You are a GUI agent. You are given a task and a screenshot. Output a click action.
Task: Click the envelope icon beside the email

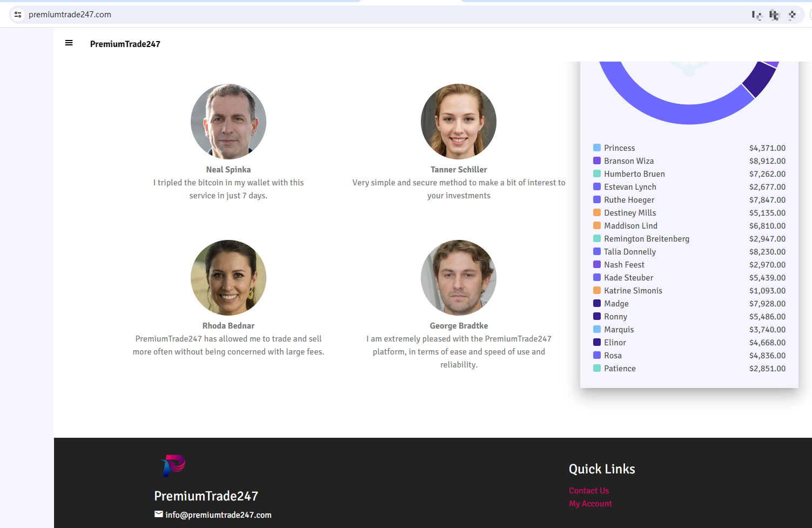[159, 514]
